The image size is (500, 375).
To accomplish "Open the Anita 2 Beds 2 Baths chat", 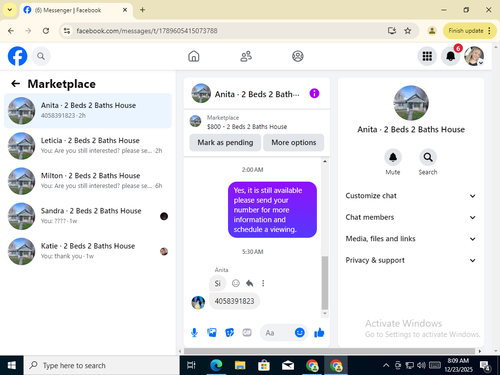I will 88,111.
